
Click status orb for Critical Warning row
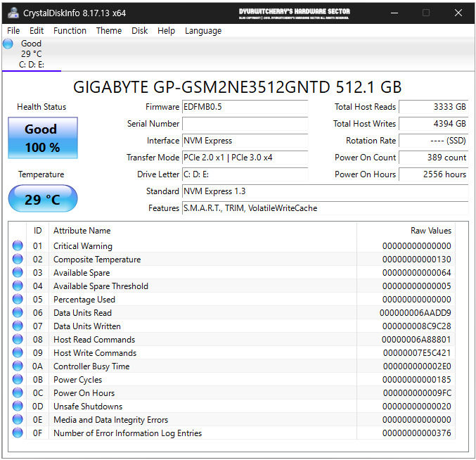(x=18, y=245)
